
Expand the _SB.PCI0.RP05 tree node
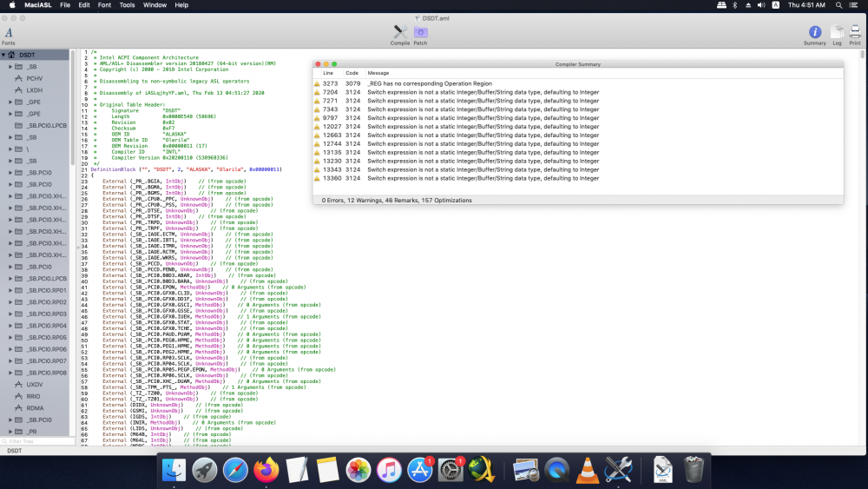[10, 337]
